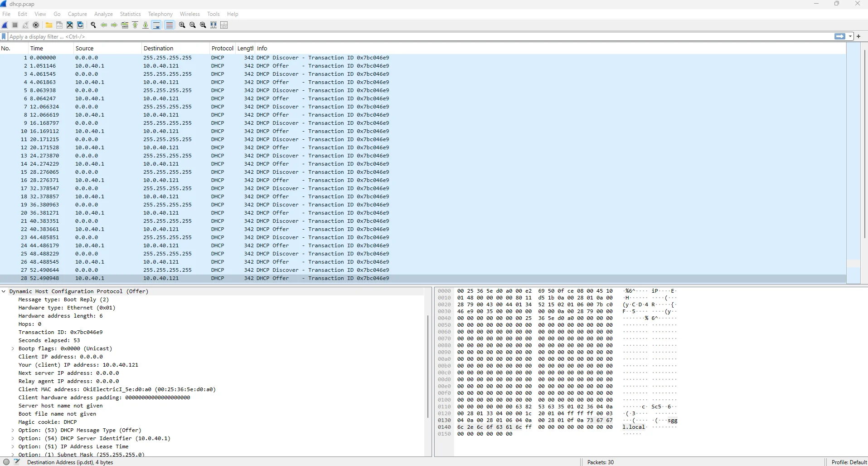
Task: Reload this capture file icon
Action: [x=80, y=25]
